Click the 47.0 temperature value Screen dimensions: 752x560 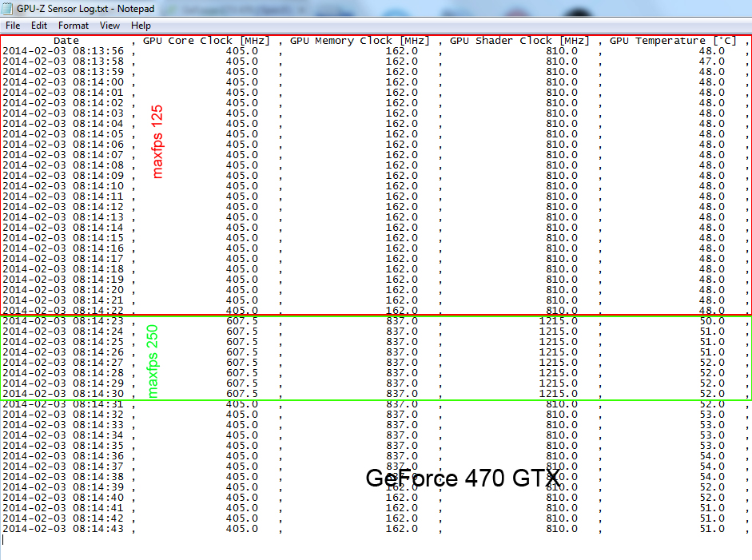click(711, 62)
